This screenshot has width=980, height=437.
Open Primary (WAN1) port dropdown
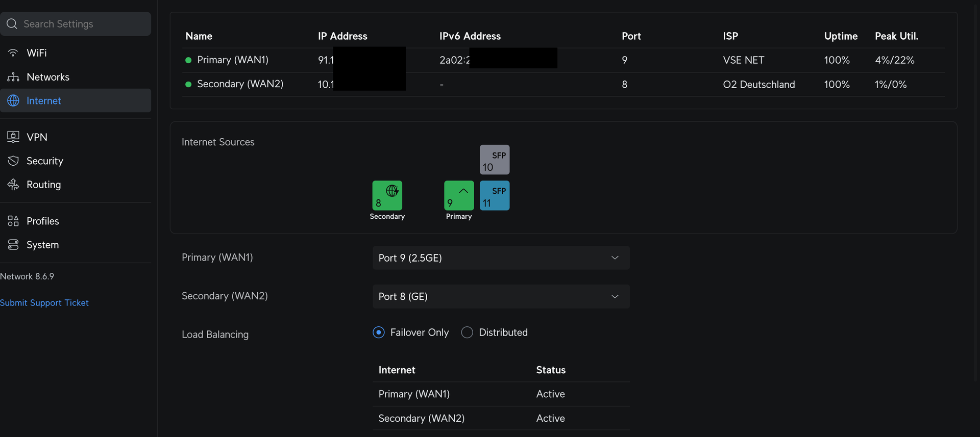(501, 258)
